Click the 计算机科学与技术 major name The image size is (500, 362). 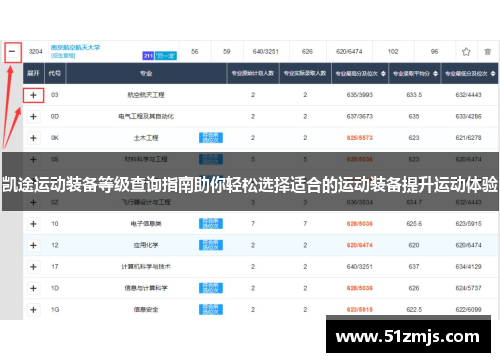click(146, 267)
